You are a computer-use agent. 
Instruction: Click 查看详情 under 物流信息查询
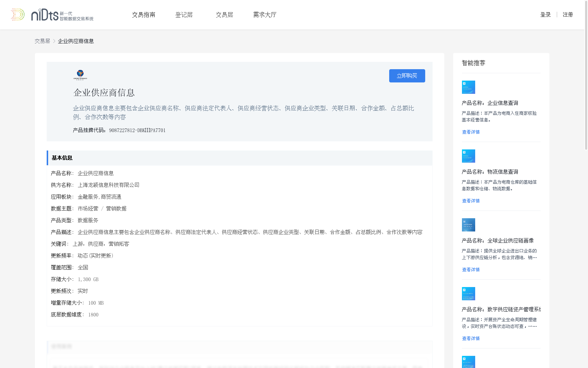pyautogui.click(x=471, y=201)
